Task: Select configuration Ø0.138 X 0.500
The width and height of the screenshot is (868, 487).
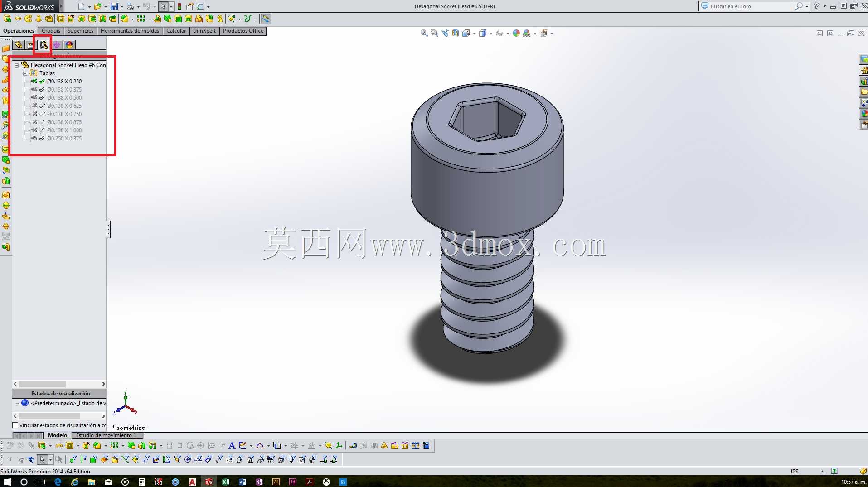Action: click(x=64, y=98)
